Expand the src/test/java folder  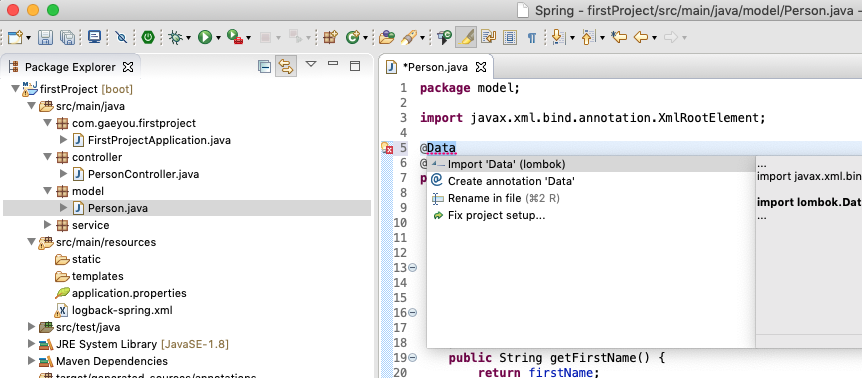point(31,327)
